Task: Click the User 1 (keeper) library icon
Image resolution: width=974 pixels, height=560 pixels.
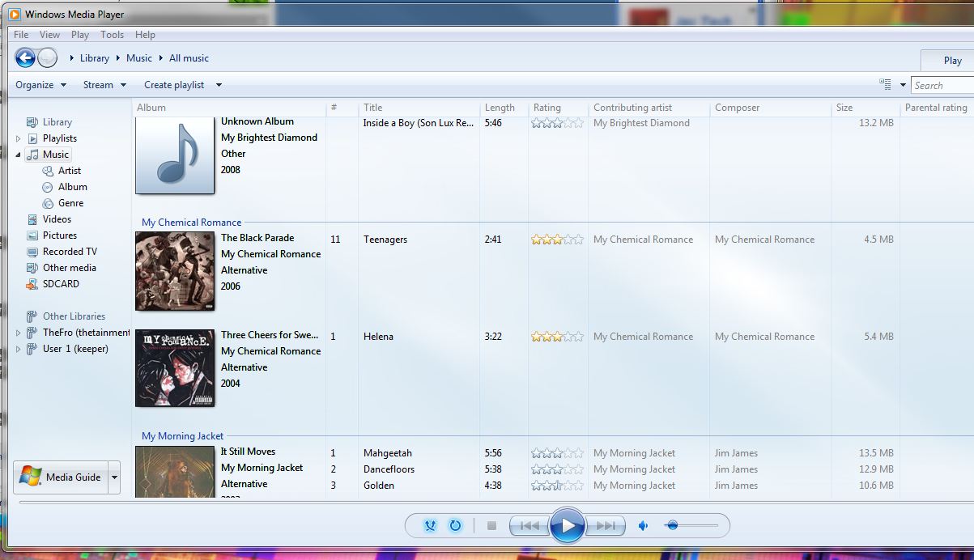Action: [32, 349]
